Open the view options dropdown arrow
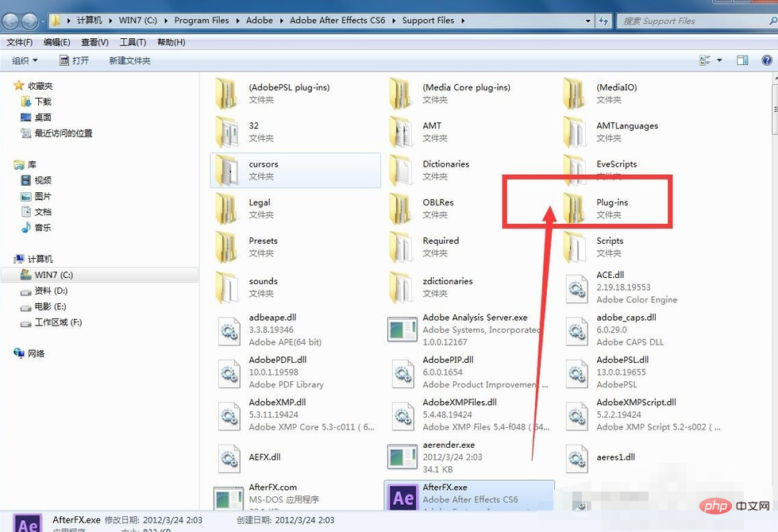Viewport: 778px width, 532px height. pos(719,60)
